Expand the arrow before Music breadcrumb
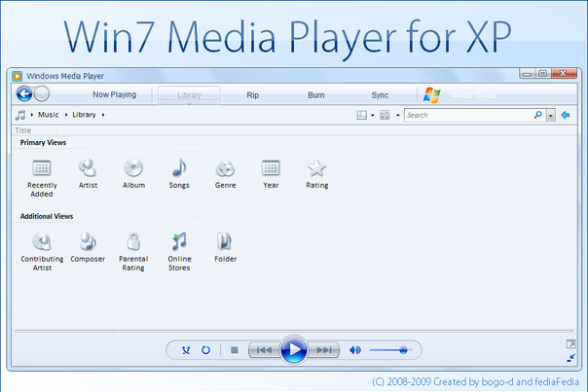The image size is (588, 392). (x=32, y=115)
